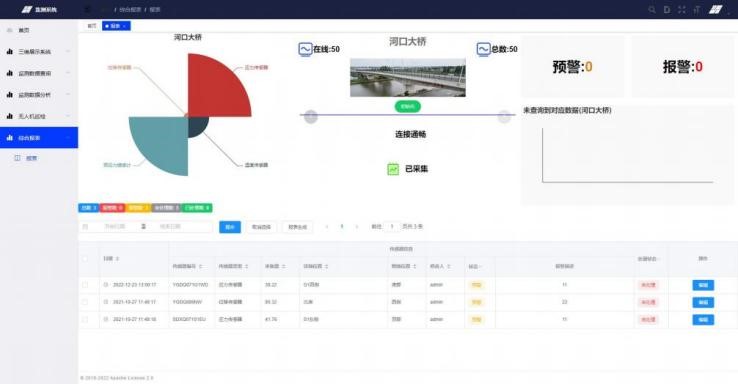The height and width of the screenshot is (384, 738).
Task: Click calendar icon in 2022-12-23 row
Action: tap(106, 285)
